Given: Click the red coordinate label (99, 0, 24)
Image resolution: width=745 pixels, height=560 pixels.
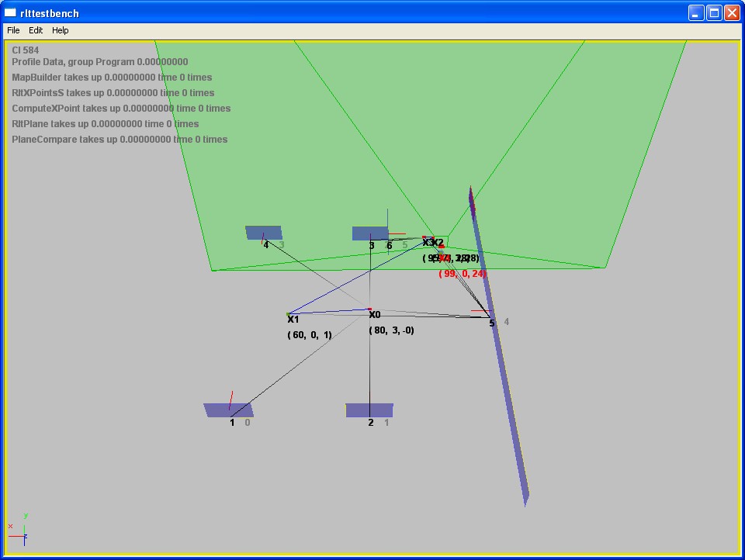Looking at the screenshot, I should click(x=463, y=274).
